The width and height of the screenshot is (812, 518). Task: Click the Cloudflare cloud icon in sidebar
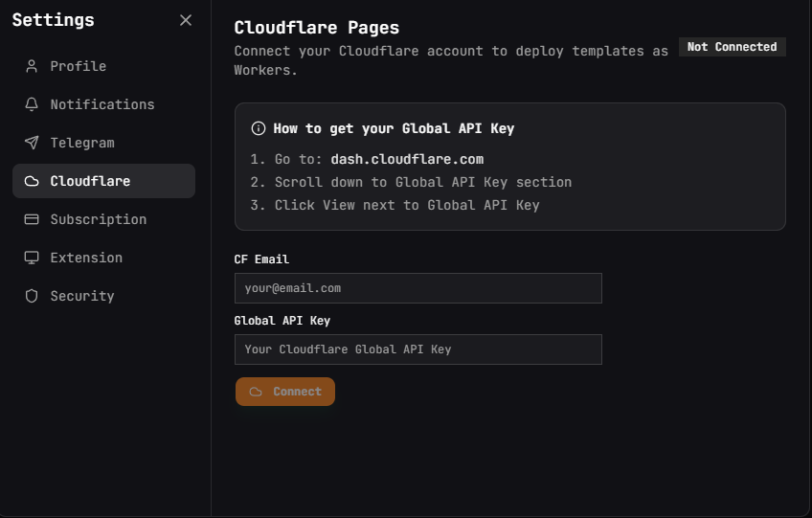click(32, 181)
